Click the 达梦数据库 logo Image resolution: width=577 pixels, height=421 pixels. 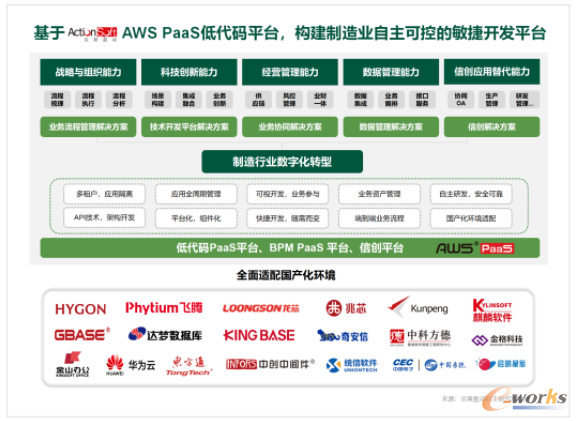click(165, 335)
